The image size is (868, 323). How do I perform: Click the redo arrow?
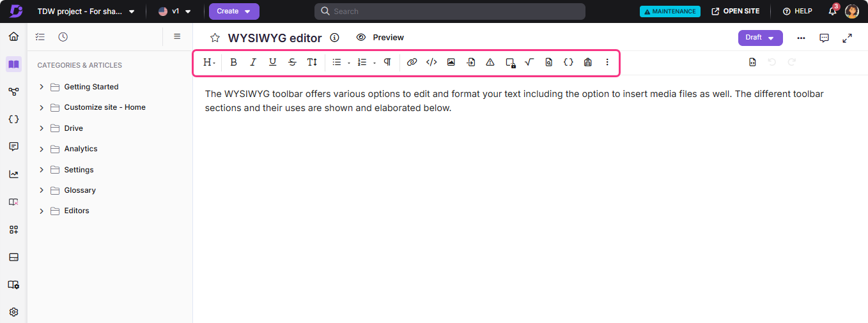point(792,62)
